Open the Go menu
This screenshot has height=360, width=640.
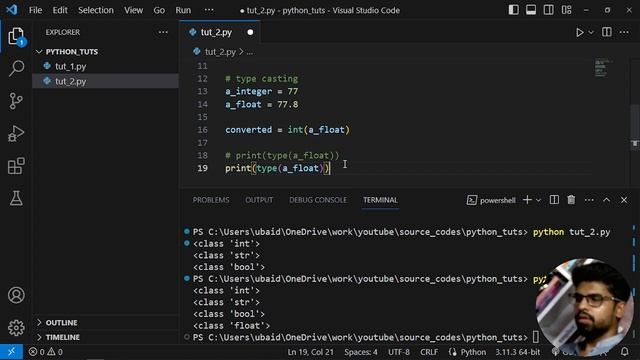tap(159, 10)
